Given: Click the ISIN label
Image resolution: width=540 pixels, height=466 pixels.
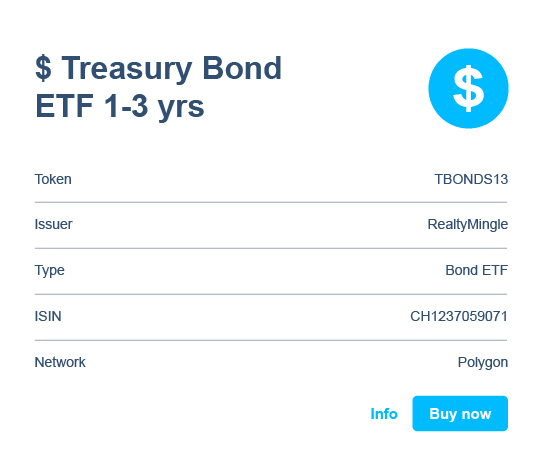Looking at the screenshot, I should 48,316.
